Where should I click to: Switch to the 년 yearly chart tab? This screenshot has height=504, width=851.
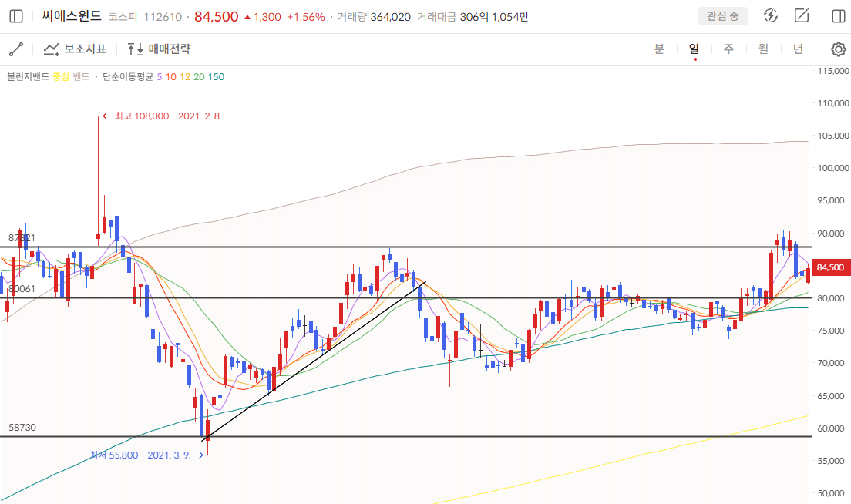(798, 49)
